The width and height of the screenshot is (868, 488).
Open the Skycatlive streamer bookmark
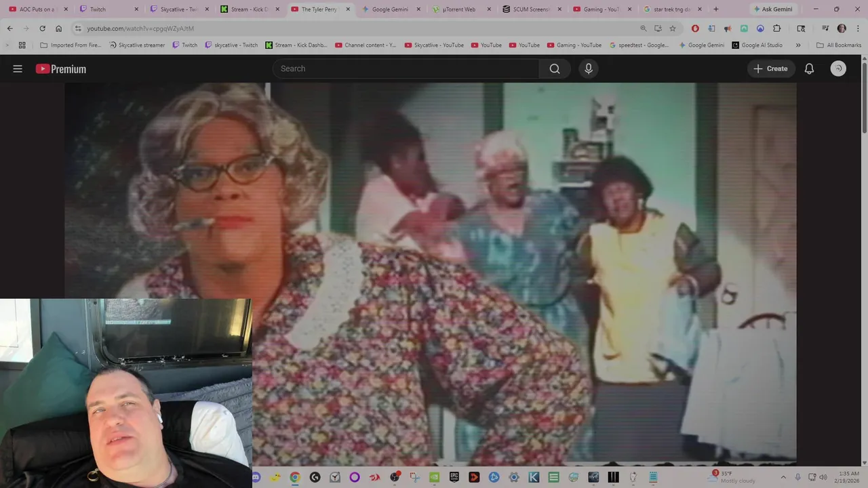point(137,45)
